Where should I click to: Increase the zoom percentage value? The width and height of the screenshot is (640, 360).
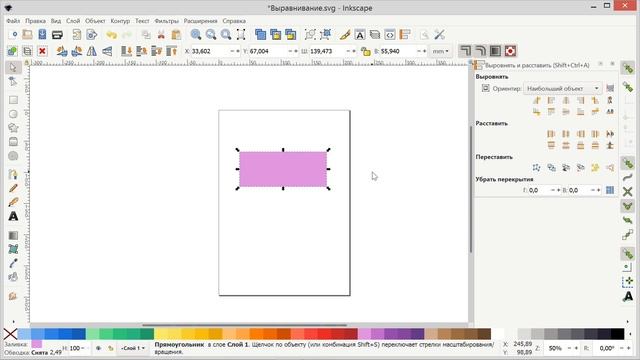tap(576, 348)
